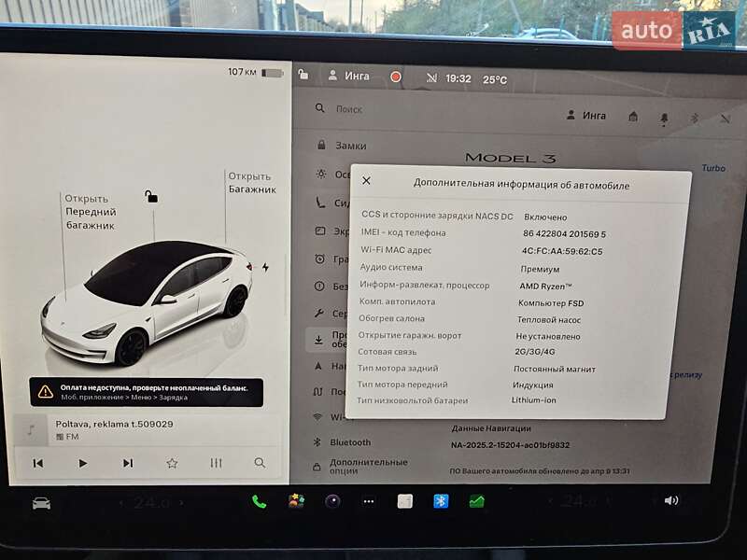The height and width of the screenshot is (560, 747).
Task: Open the camera app icon
Action: (x=332, y=501)
